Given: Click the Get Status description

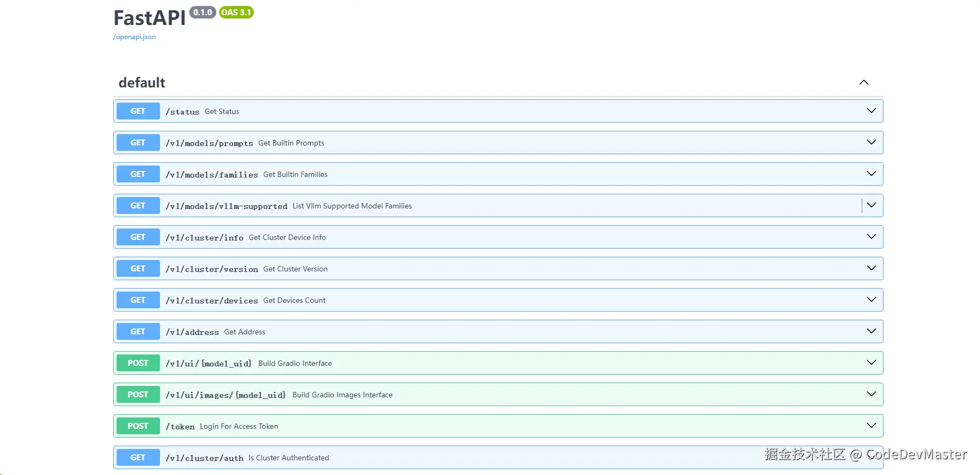Looking at the screenshot, I should click(222, 111).
